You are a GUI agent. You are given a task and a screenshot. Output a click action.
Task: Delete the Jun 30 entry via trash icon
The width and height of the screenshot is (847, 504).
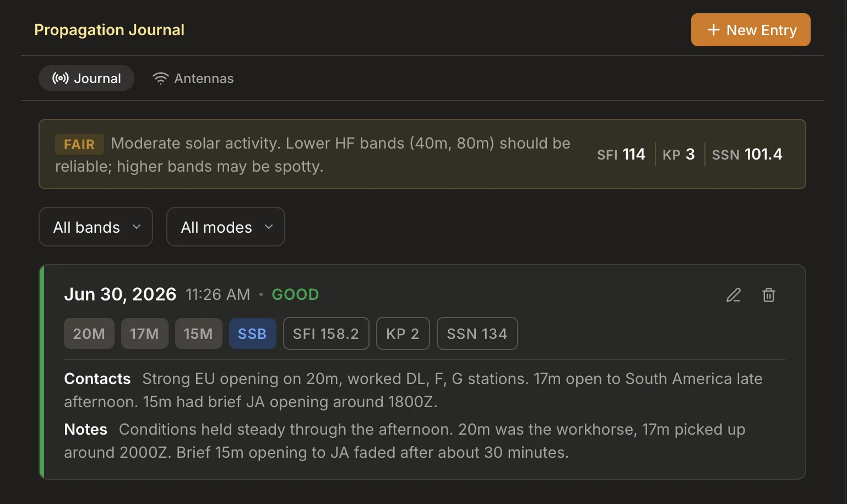(x=769, y=295)
